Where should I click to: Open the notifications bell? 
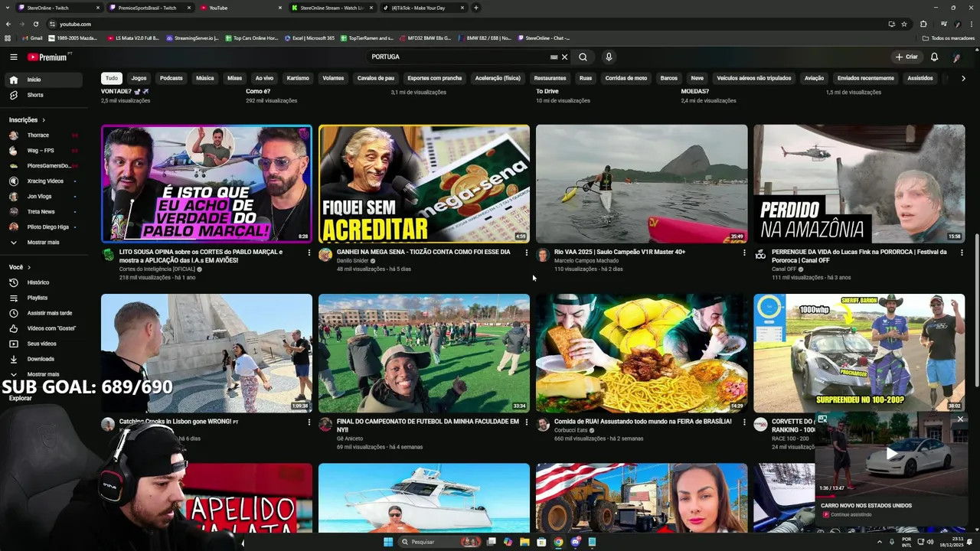pos(934,57)
